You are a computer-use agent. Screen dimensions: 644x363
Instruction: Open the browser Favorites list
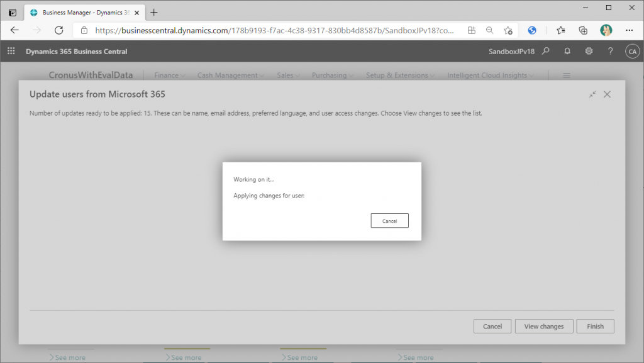(560, 30)
